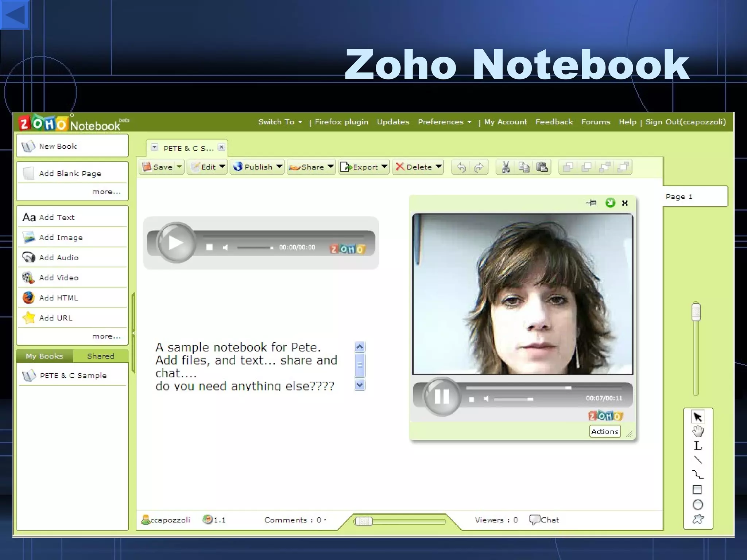Open My Account link
The height and width of the screenshot is (560, 747).
506,122
